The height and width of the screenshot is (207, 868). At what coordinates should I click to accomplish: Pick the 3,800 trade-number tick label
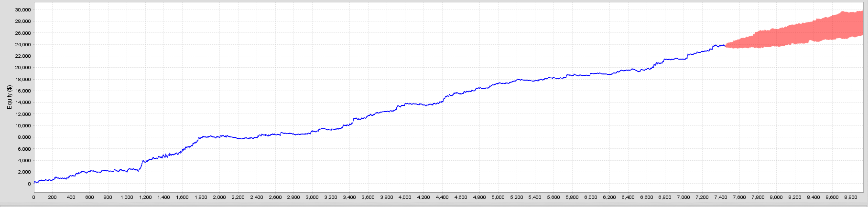[387, 197]
